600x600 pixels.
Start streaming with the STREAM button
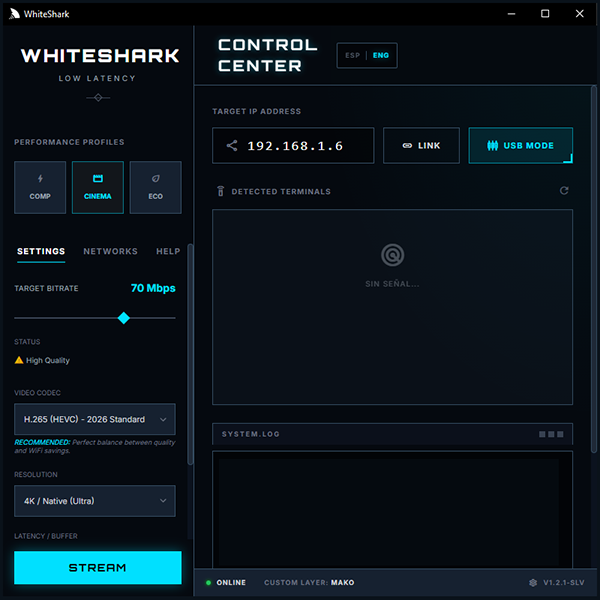(x=98, y=567)
